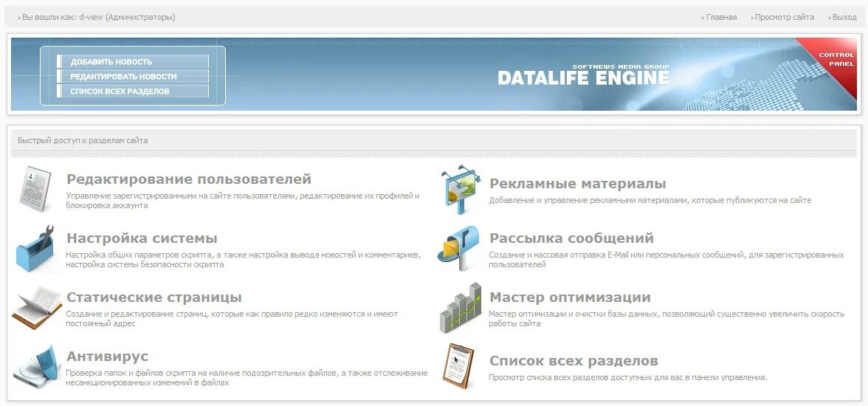This screenshot has width=868, height=406.
Task: Open Рассылка сообщений section
Action: 572,238
